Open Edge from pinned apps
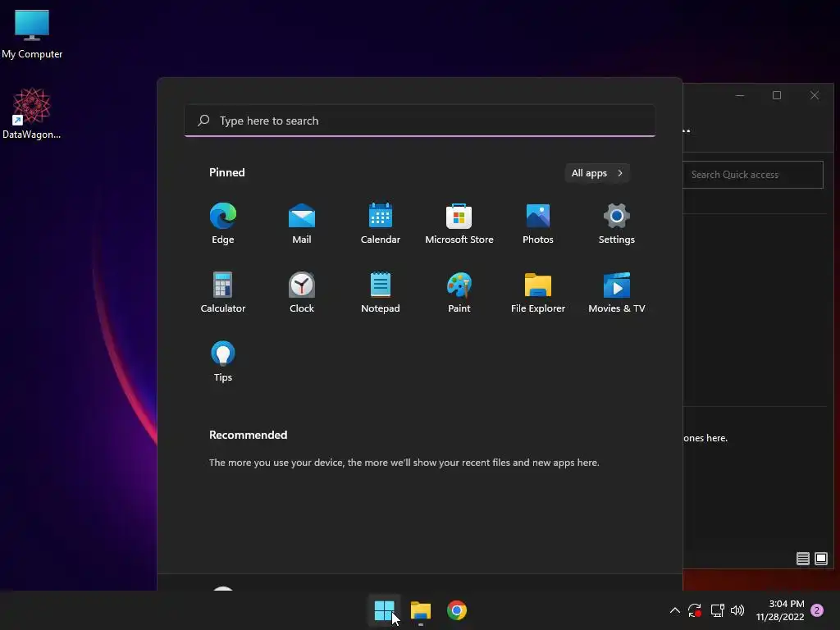This screenshot has height=630, width=840. [x=223, y=224]
